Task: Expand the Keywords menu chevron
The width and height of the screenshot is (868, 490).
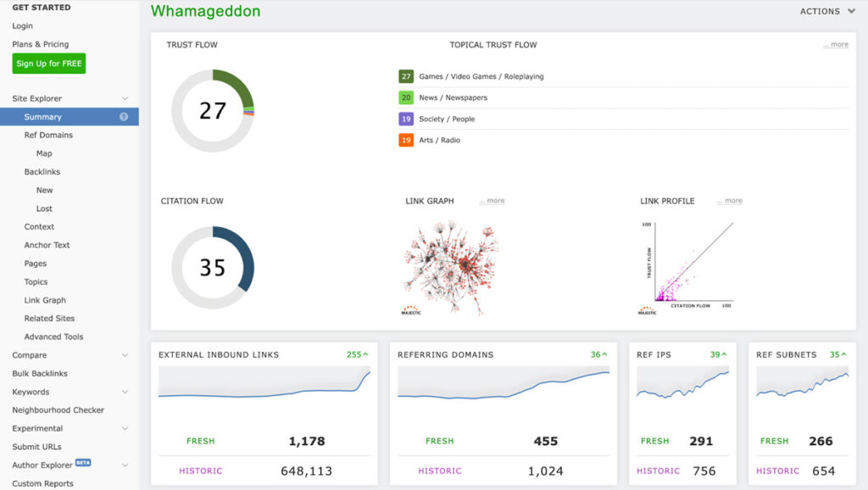Action: point(125,392)
